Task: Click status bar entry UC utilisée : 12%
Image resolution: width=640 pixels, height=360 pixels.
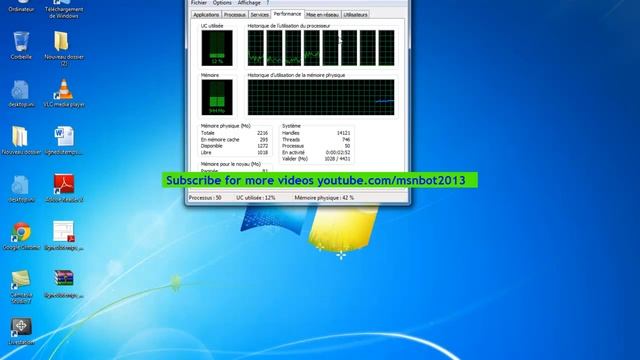Action: [x=256, y=198]
